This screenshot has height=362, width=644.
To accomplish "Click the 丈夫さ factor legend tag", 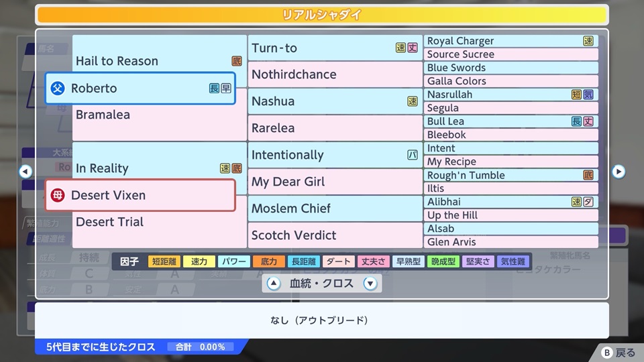I will pyautogui.click(x=374, y=261).
